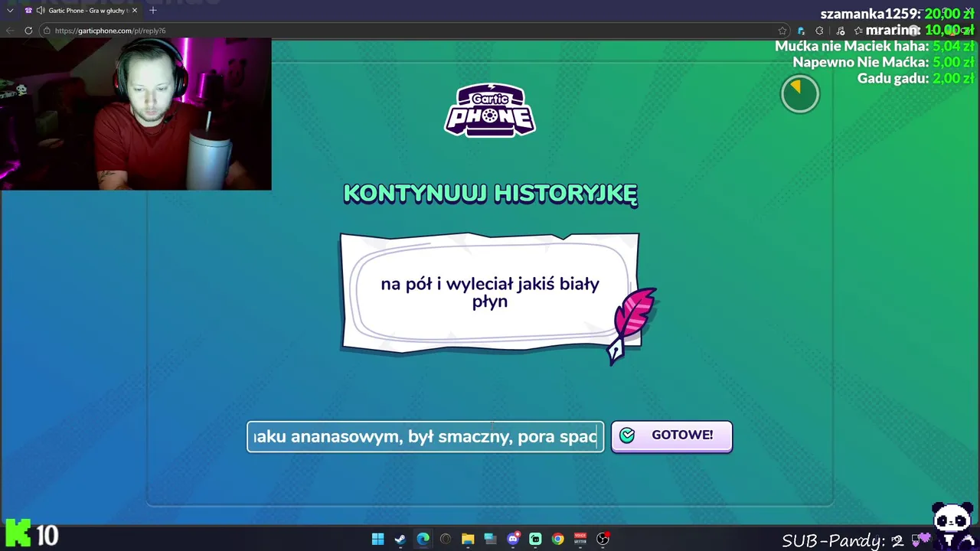Mute the tab via its speaker icon
This screenshot has width=980, height=551.
coord(40,11)
